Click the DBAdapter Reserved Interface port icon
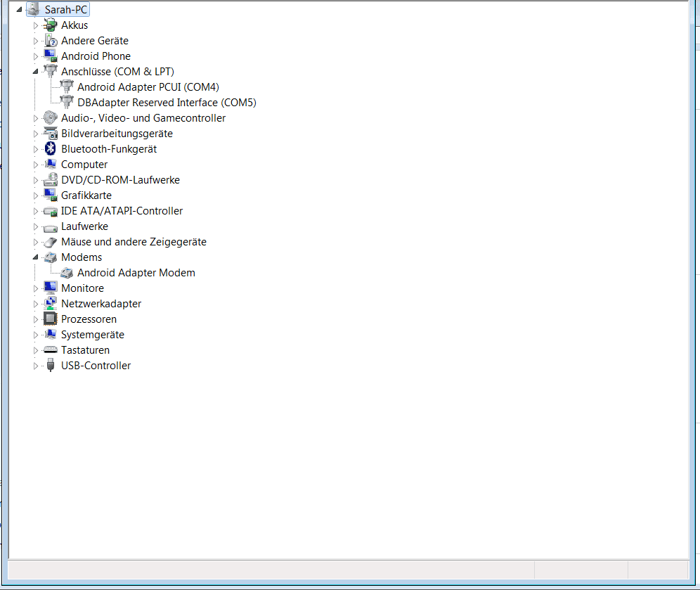The image size is (700, 590). (67, 102)
